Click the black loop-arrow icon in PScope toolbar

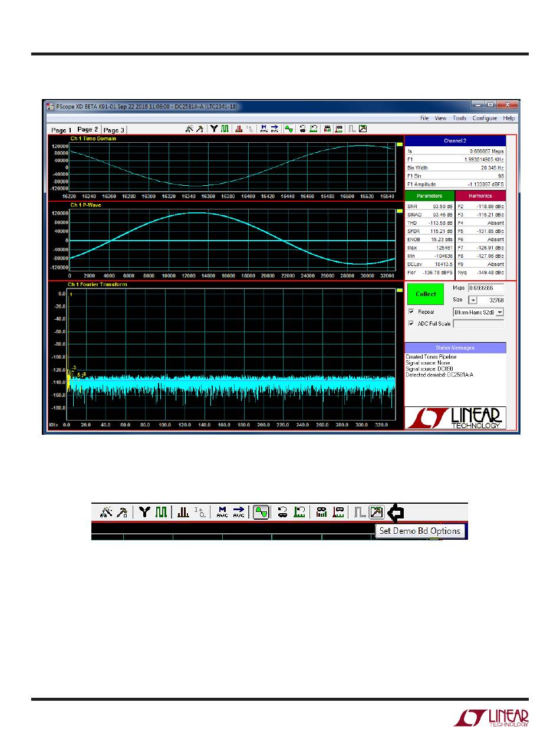click(303, 129)
